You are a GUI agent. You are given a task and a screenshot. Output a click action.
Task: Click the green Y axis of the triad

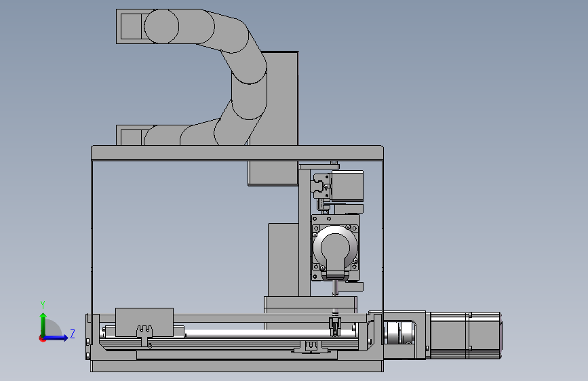coord(43,325)
